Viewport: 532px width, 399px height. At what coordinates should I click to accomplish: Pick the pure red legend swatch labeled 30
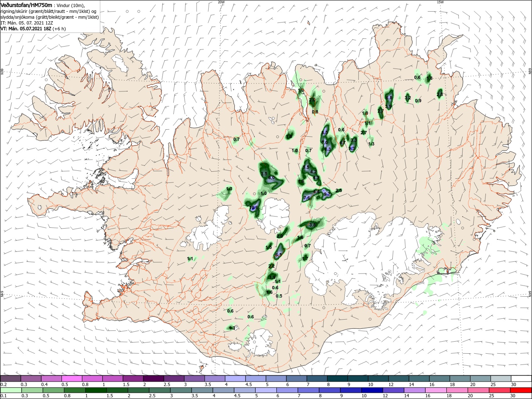click(x=521, y=391)
